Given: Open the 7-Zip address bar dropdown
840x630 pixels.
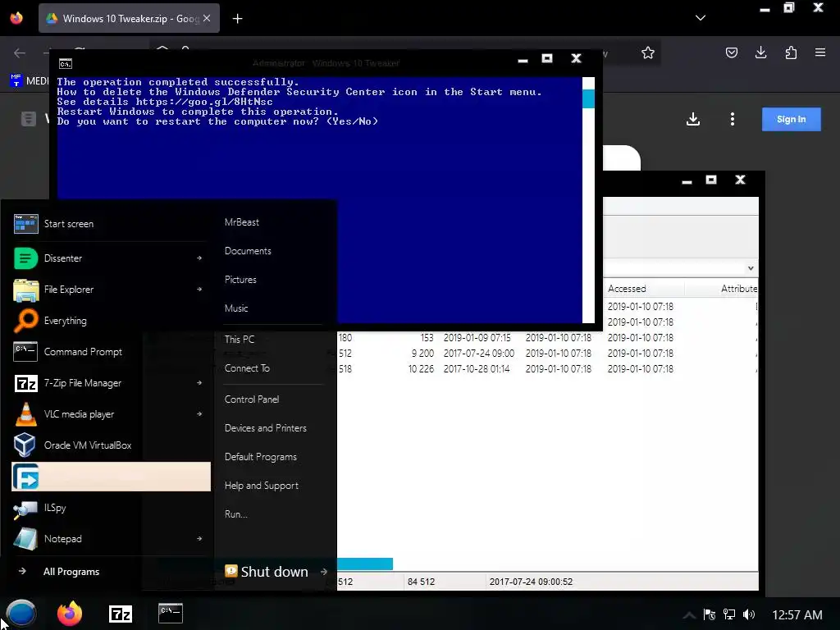Looking at the screenshot, I should (751, 268).
